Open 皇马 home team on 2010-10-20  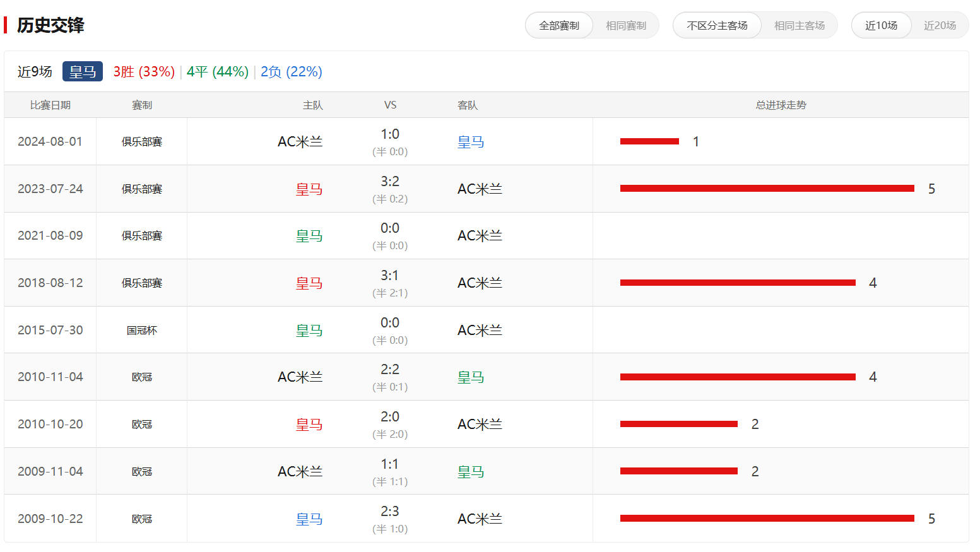309,424
